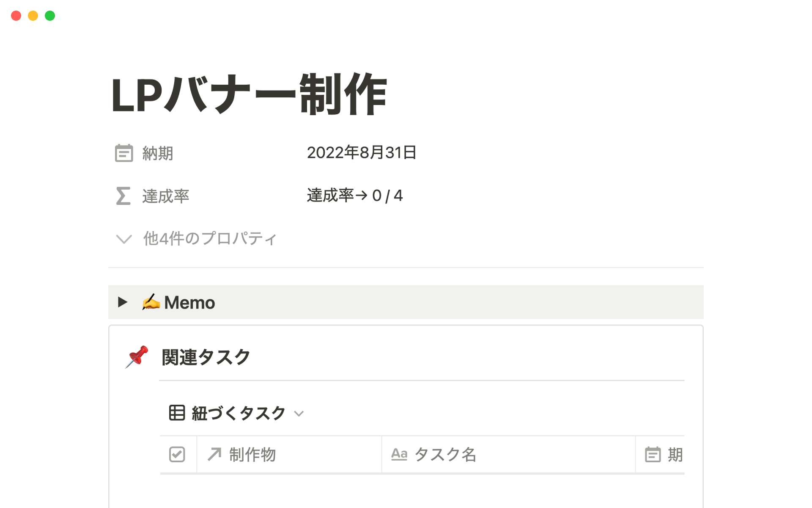The width and height of the screenshot is (812, 508).
Task: Expand the Memo toggle triangle
Action: pos(123,302)
